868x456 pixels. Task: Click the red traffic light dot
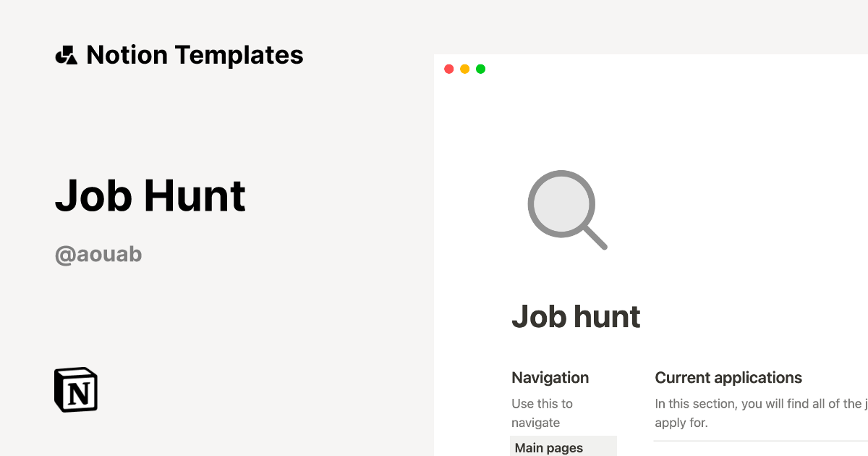tap(449, 69)
